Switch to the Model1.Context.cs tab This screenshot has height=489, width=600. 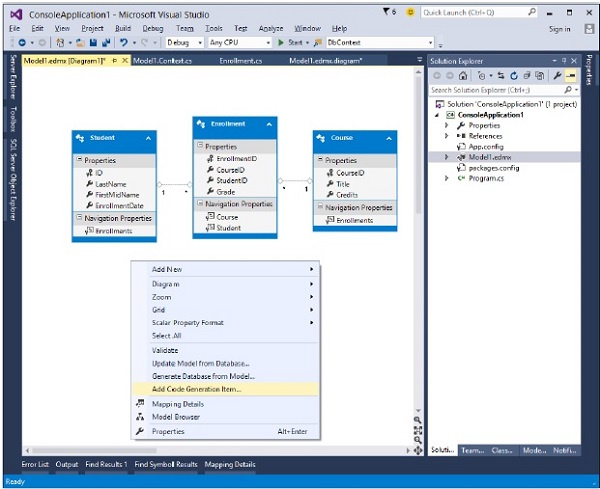click(162, 60)
